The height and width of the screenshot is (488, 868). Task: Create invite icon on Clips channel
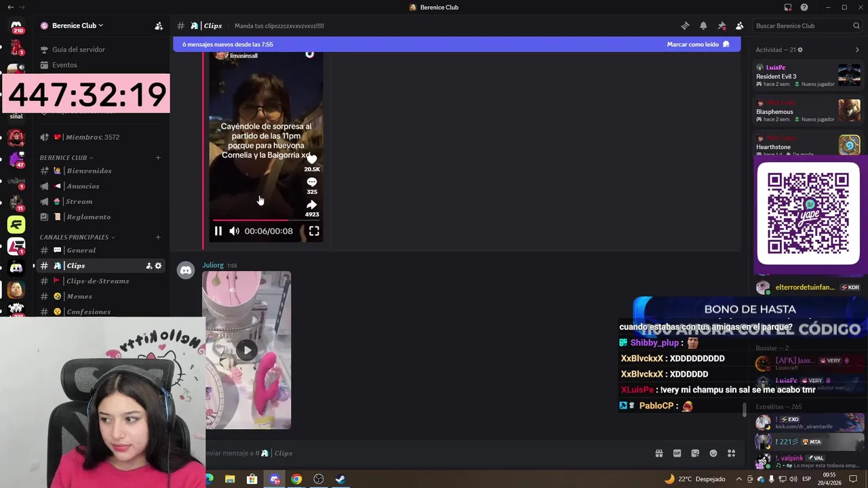[149, 266]
